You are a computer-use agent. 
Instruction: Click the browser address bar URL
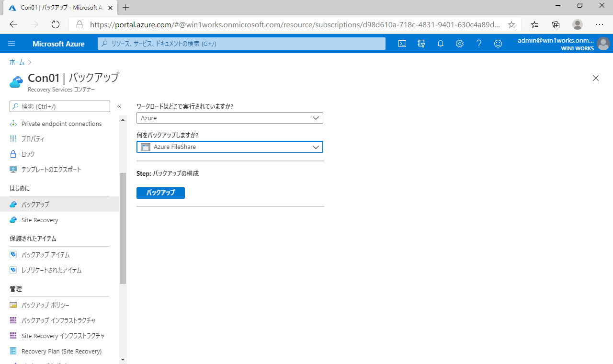point(295,24)
